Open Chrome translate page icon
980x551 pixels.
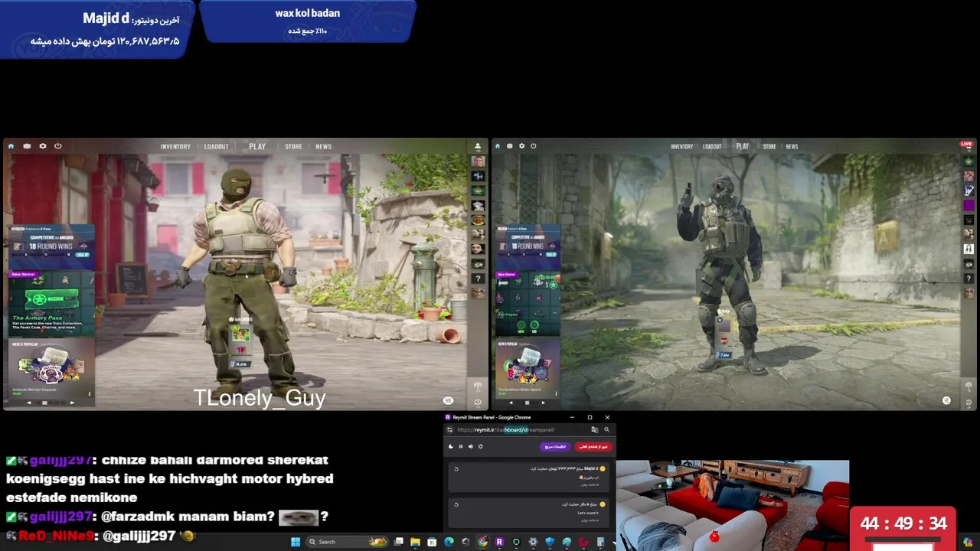[x=594, y=430]
